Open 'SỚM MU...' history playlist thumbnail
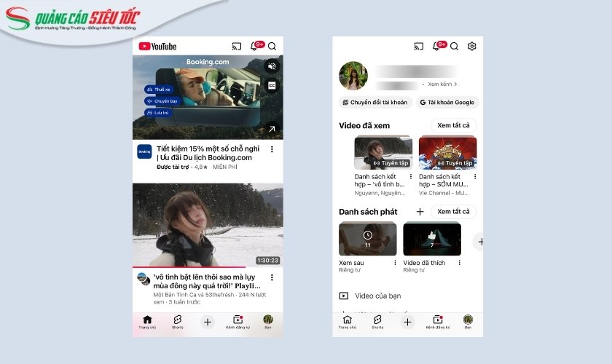 [x=447, y=153]
